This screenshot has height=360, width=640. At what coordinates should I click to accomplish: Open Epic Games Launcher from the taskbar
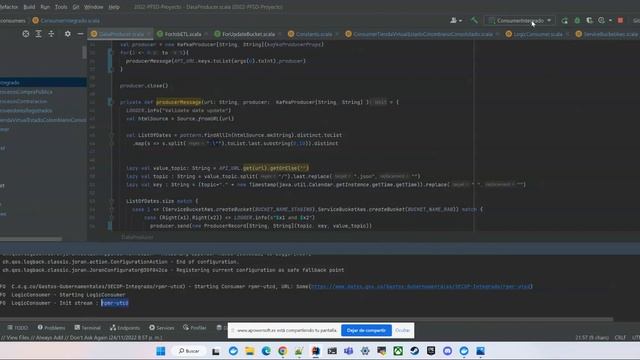(x=431, y=351)
